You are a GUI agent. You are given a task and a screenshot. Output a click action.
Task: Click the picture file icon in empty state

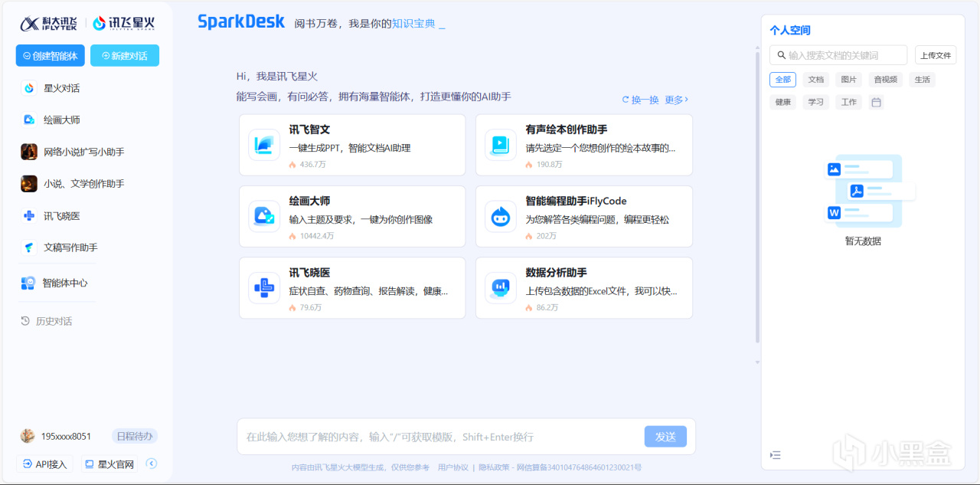coord(835,169)
